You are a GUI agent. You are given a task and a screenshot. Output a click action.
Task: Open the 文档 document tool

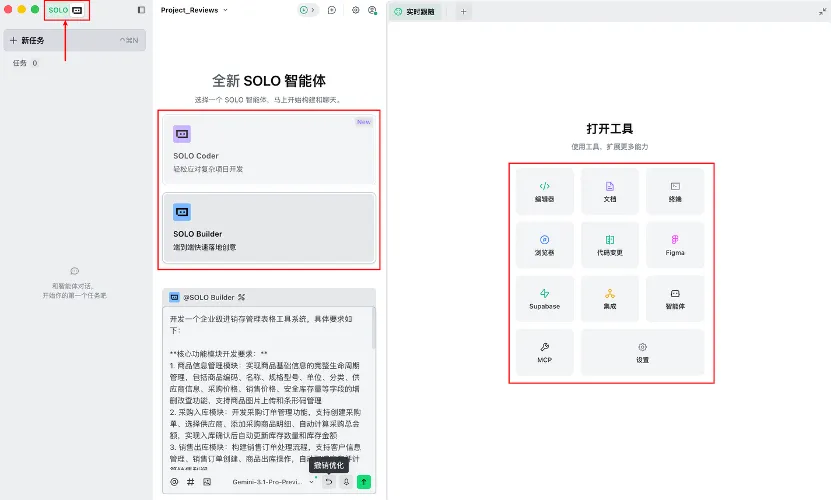point(610,192)
